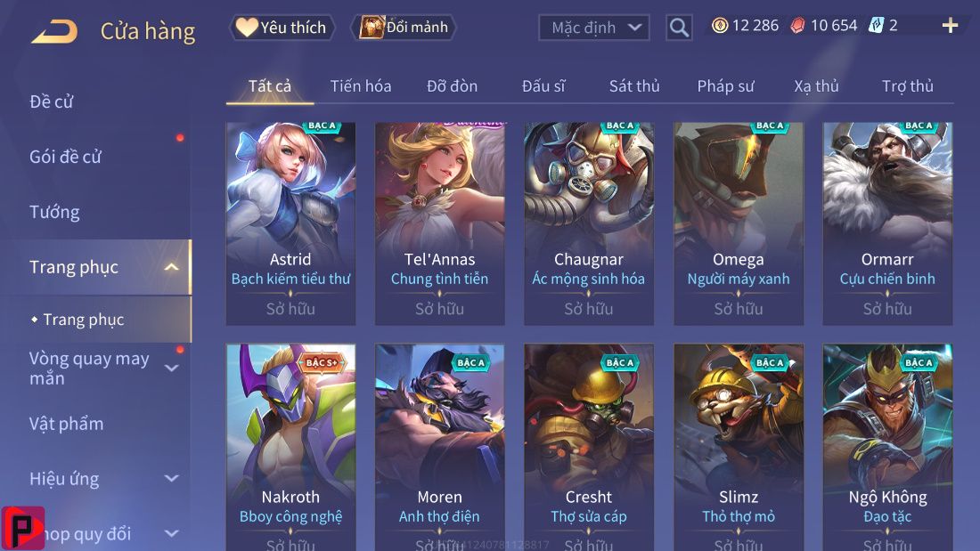Collapse the Trang phục sidebar section
This screenshot has width=980, height=551.
click(171, 267)
